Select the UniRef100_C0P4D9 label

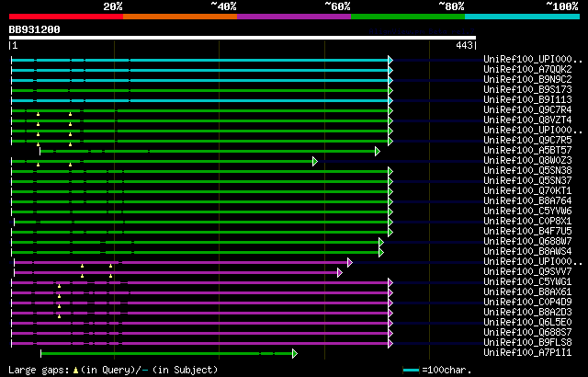(527, 303)
